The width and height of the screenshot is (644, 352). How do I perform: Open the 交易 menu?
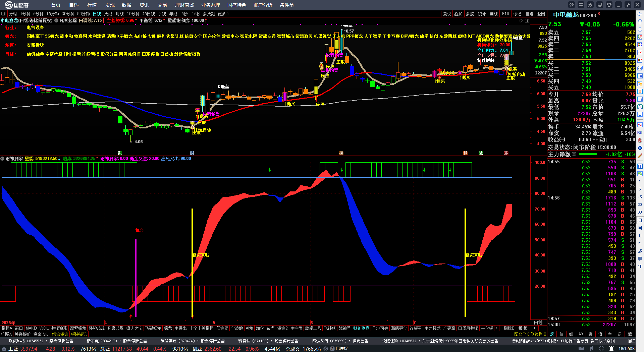[162, 5]
